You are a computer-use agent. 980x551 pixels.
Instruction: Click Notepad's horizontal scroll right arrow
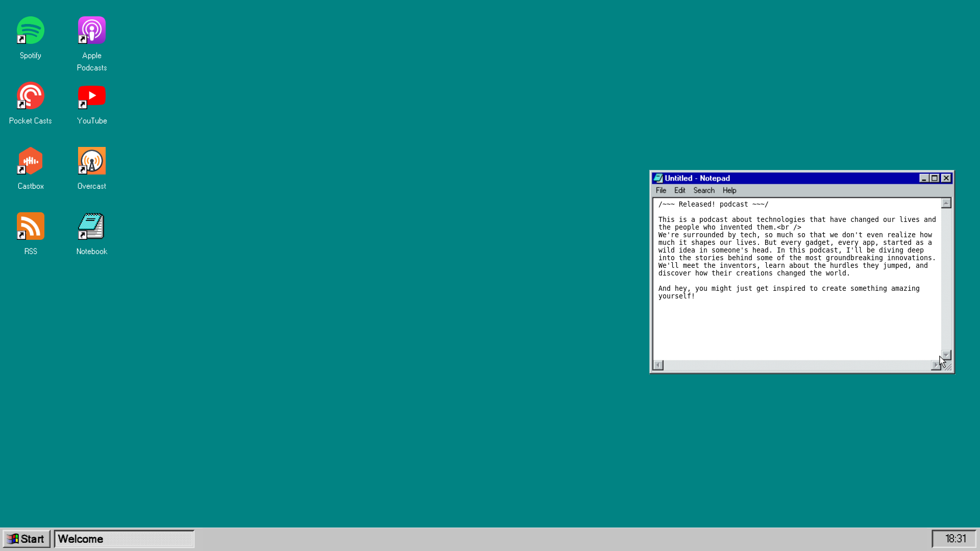coord(936,365)
